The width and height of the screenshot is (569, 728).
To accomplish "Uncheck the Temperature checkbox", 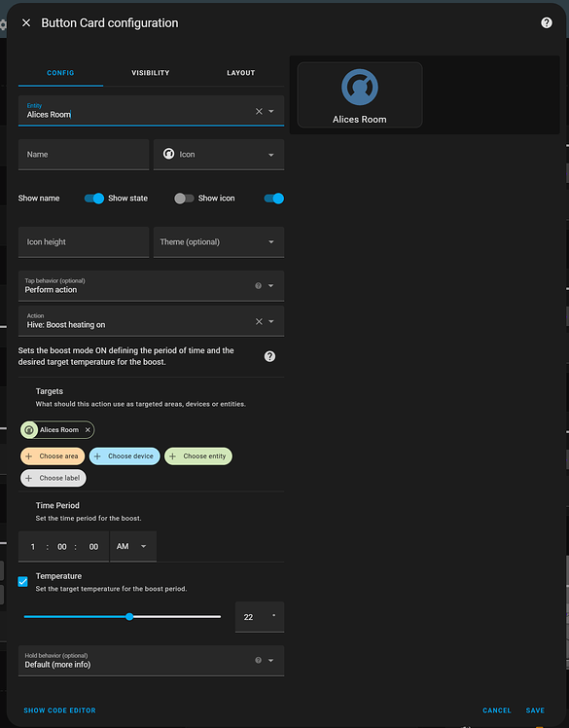I will point(22,581).
